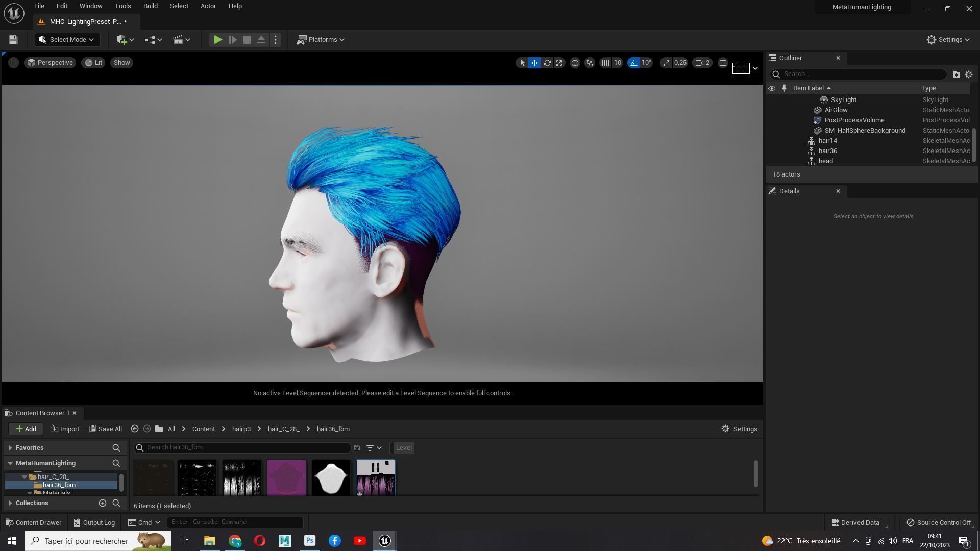Open the Settings dropdown in the main toolbar

click(948, 40)
